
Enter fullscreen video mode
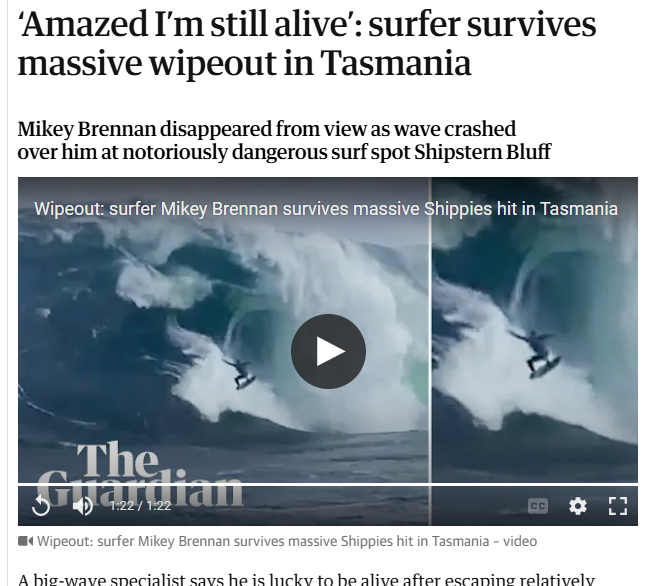pyautogui.click(x=618, y=506)
